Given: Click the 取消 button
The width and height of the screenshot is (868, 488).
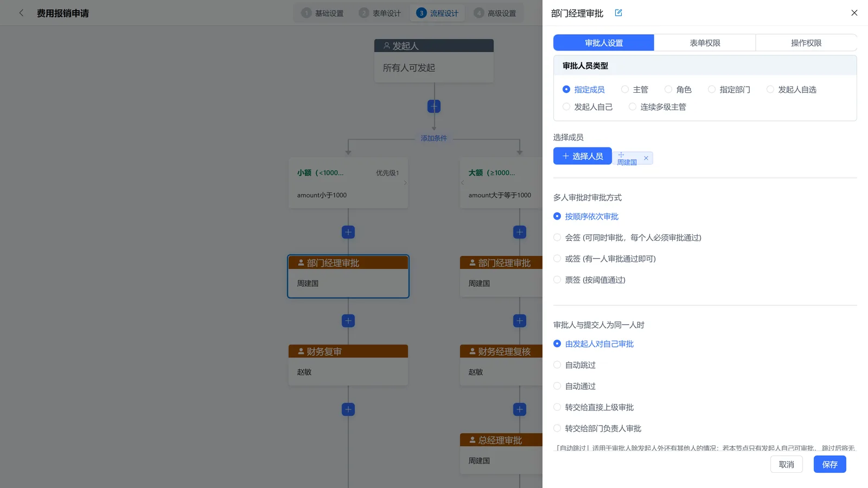Looking at the screenshot, I should pos(787,464).
